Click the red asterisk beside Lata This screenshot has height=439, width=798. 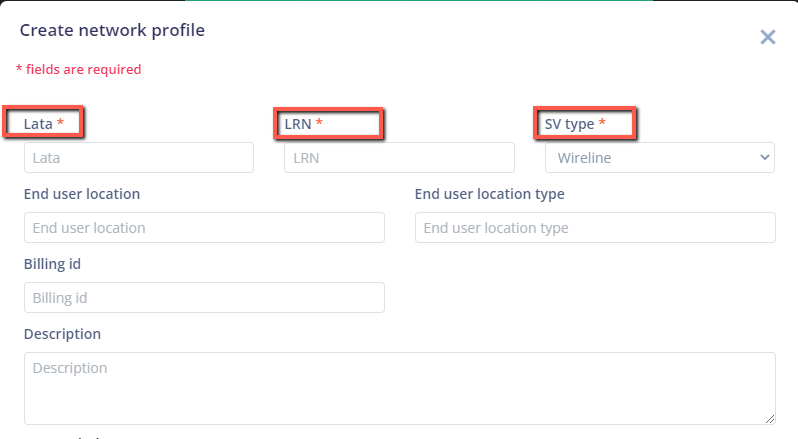60,122
